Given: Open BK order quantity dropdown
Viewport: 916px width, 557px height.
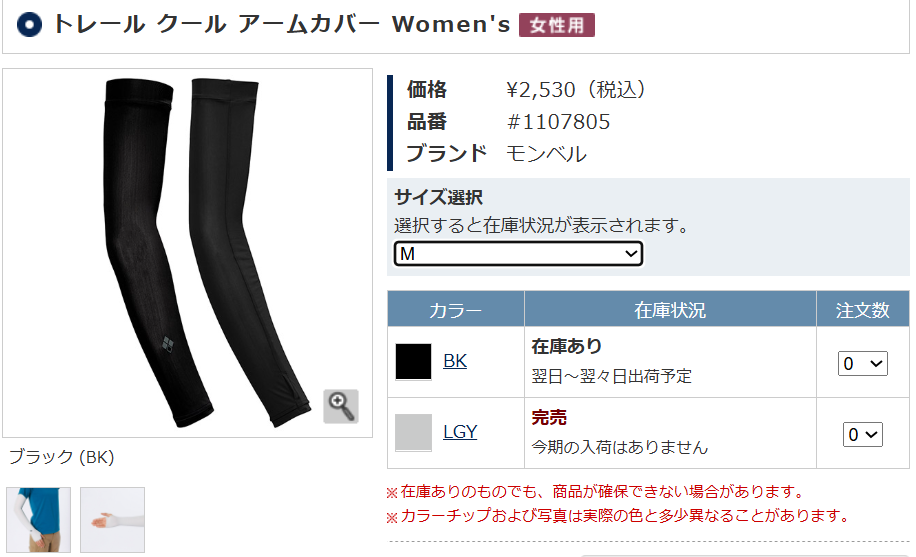Looking at the screenshot, I should pos(862,364).
